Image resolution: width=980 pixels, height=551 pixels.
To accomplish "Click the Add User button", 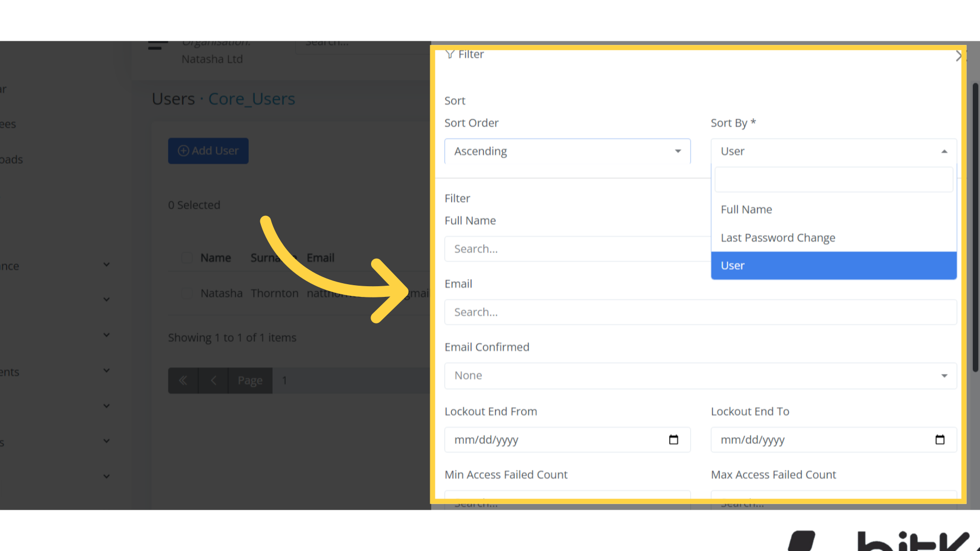I will pos(208,151).
